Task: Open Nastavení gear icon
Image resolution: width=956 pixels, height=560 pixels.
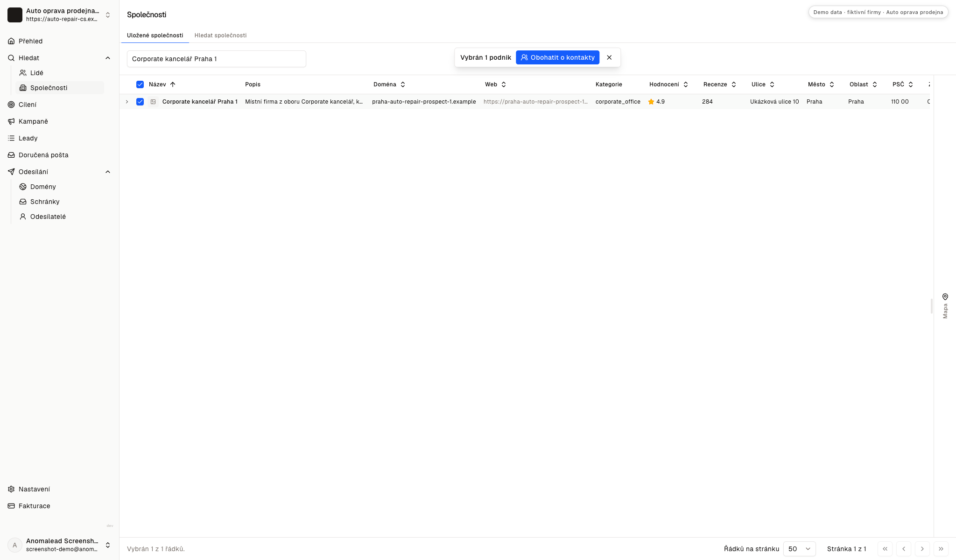Action: pyautogui.click(x=11, y=489)
